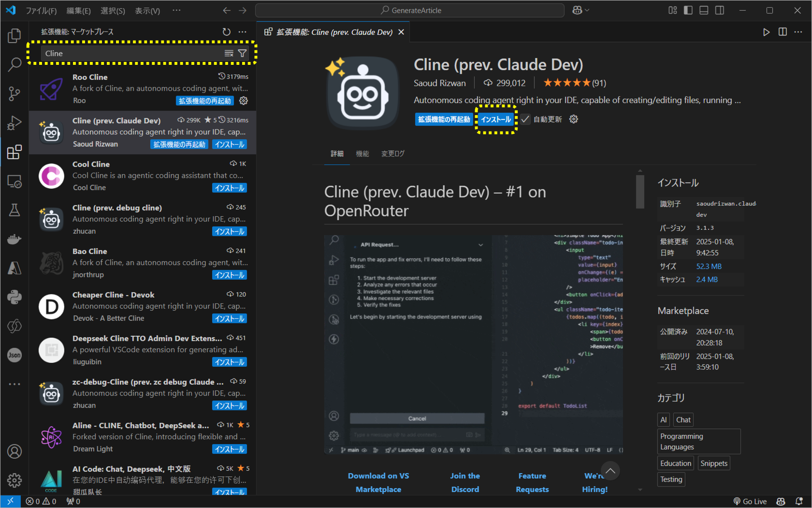The image size is (812, 508).
Task: Toggle the primary side bar layout button
Action: click(x=688, y=10)
